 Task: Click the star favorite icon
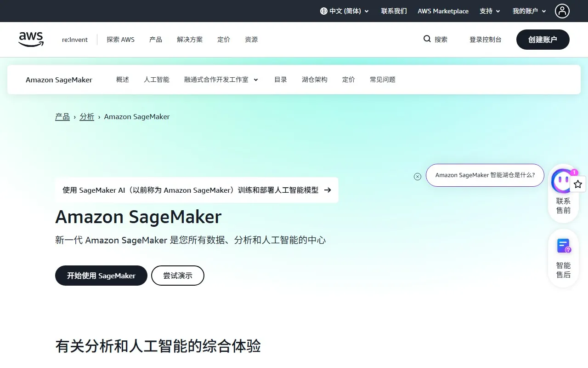[x=578, y=184]
